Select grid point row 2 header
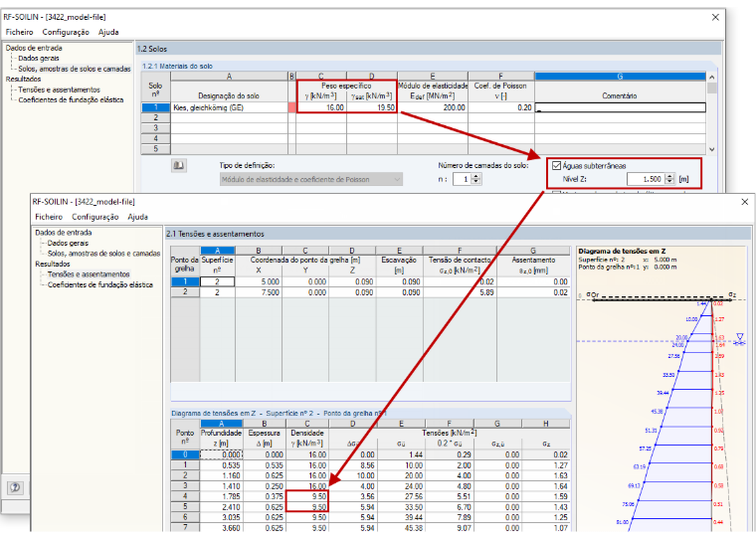The image size is (756, 539). point(185,292)
